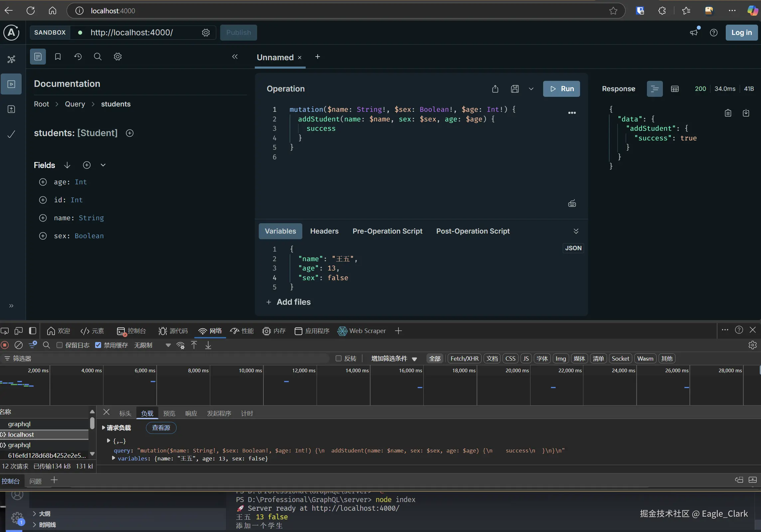Screen dimensions: 761x532
Task: Expand the variables object in payload
Action: (114, 458)
